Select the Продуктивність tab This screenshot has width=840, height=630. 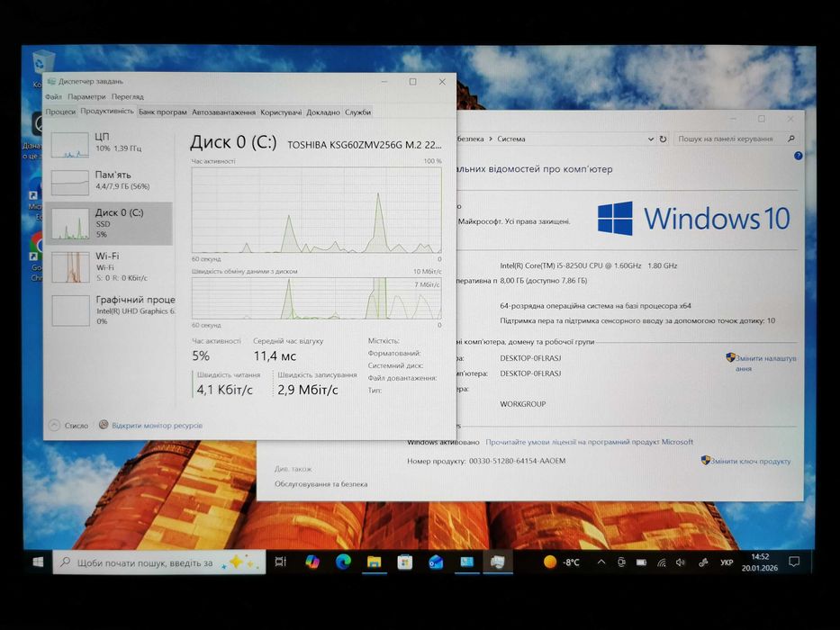106,112
